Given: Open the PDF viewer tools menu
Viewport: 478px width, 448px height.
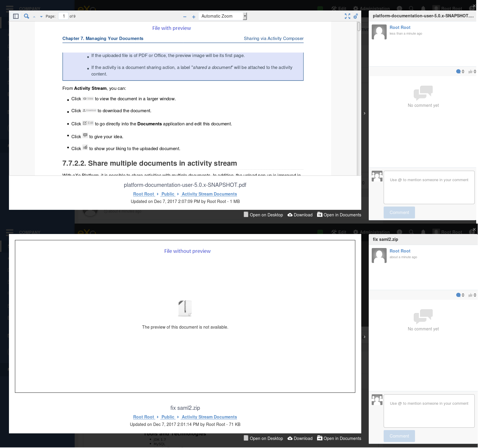Looking at the screenshot, I should [356, 16].
